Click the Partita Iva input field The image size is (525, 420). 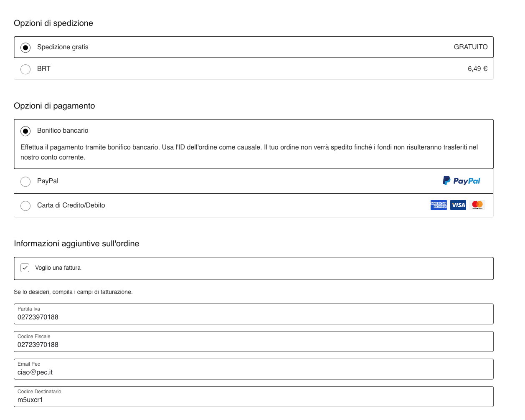pyautogui.click(x=254, y=317)
